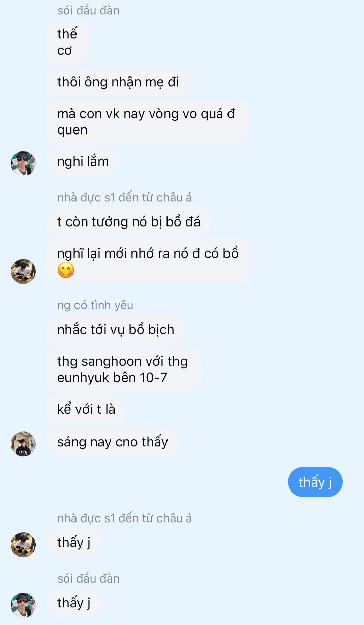
Task: Select the blue 'thấy j' sent message
Action: tap(315, 482)
